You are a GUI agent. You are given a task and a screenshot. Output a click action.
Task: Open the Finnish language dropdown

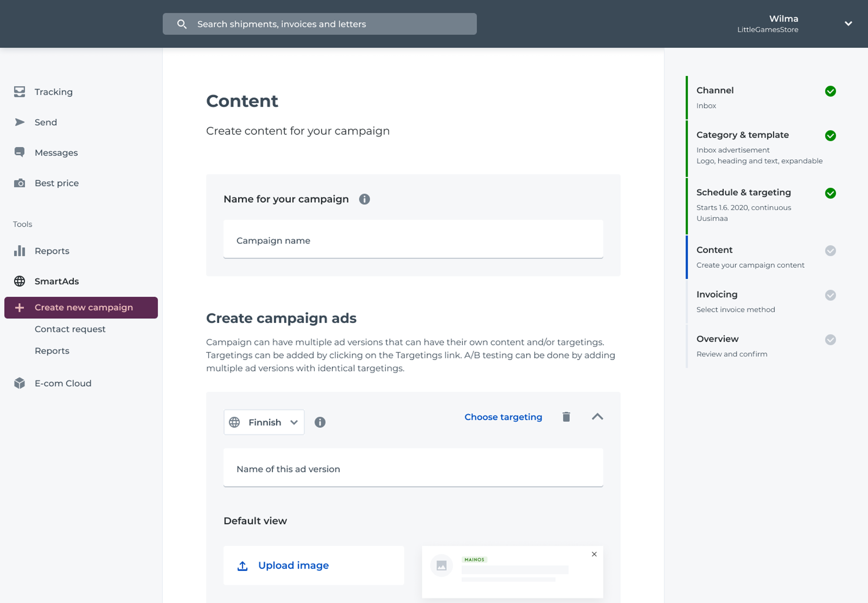tap(264, 422)
